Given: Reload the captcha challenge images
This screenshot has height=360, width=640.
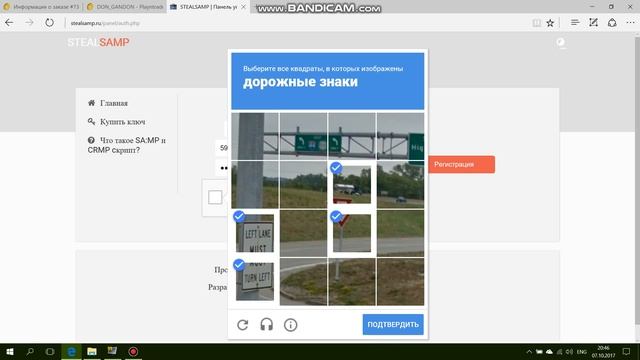Looking at the screenshot, I should pyautogui.click(x=242, y=325).
